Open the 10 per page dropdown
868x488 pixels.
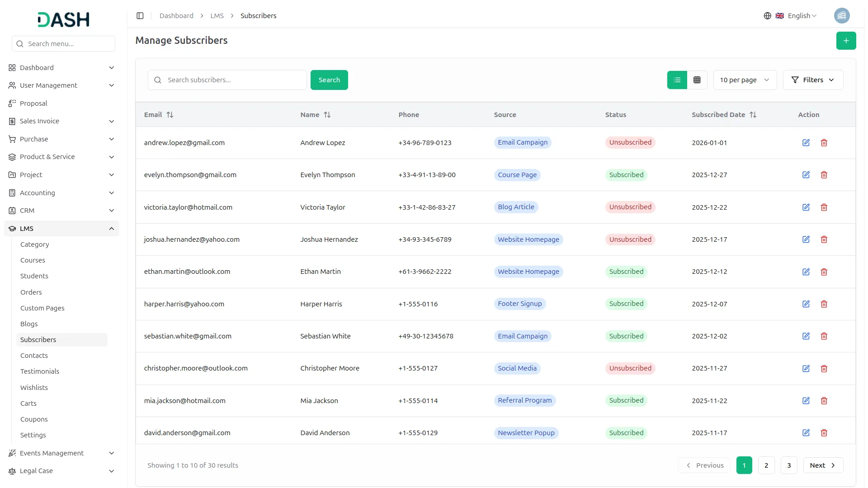[x=744, y=80]
